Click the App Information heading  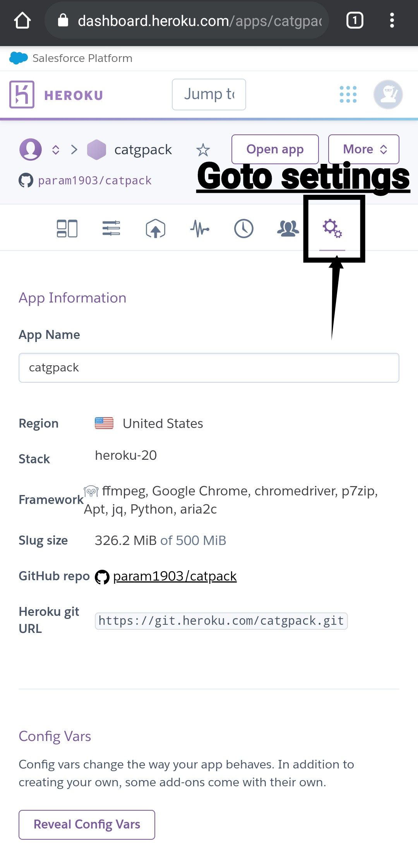click(73, 298)
